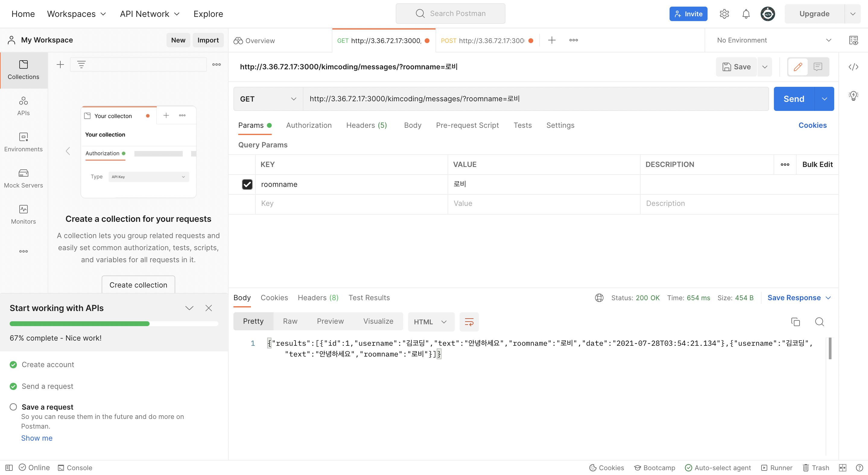Image resolution: width=868 pixels, height=475 pixels.
Task: Open the Monitors sidebar panel
Action: click(x=23, y=214)
